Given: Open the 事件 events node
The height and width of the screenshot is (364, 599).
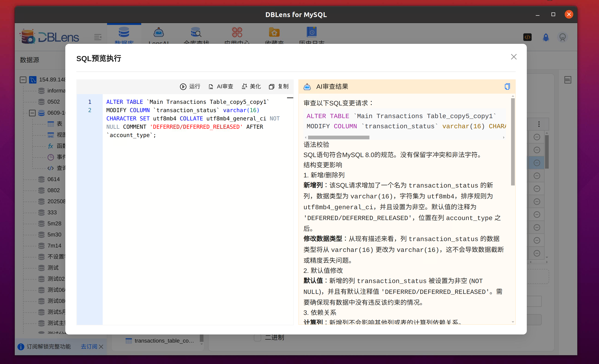Looking at the screenshot, I should [56, 157].
